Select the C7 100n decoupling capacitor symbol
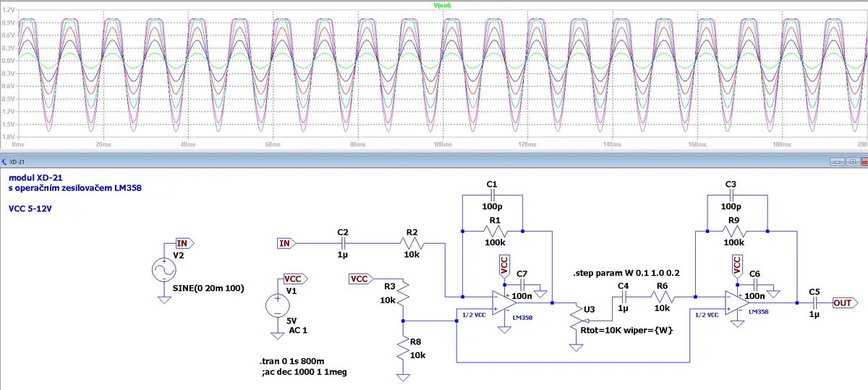This screenshot has height=390, width=868. 522,284
